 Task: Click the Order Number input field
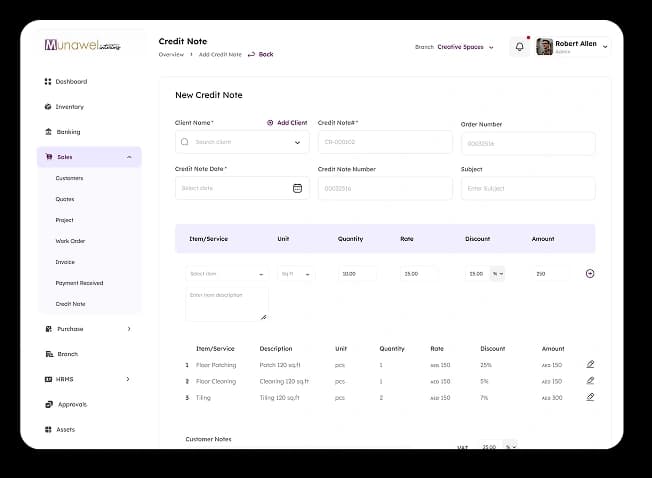528,143
